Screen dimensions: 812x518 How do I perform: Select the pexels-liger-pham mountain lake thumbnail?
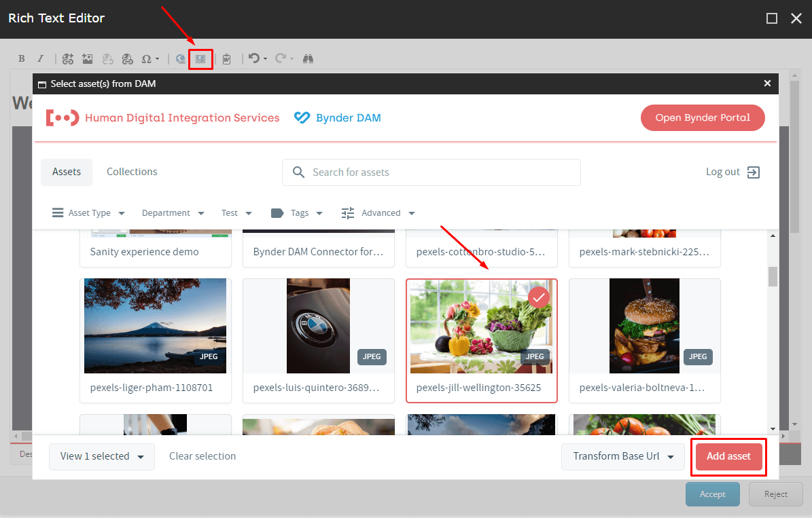coord(155,326)
